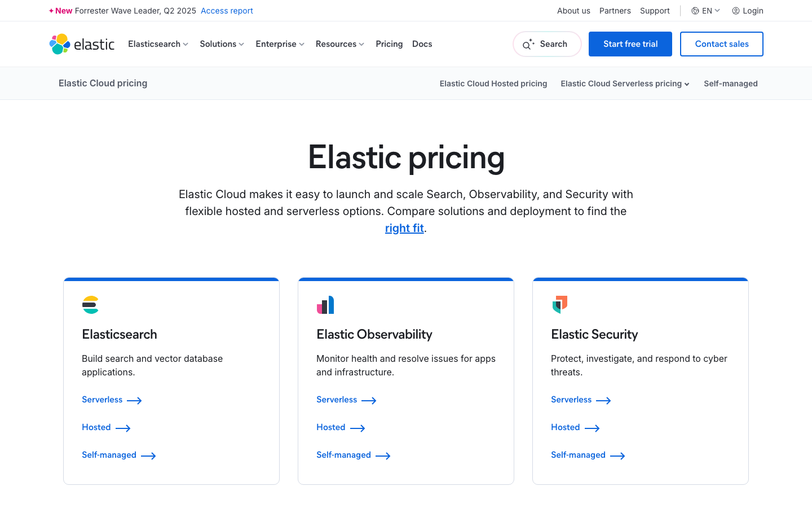812x508 pixels.
Task: Click the Elastic Security card title
Action: (x=594, y=335)
